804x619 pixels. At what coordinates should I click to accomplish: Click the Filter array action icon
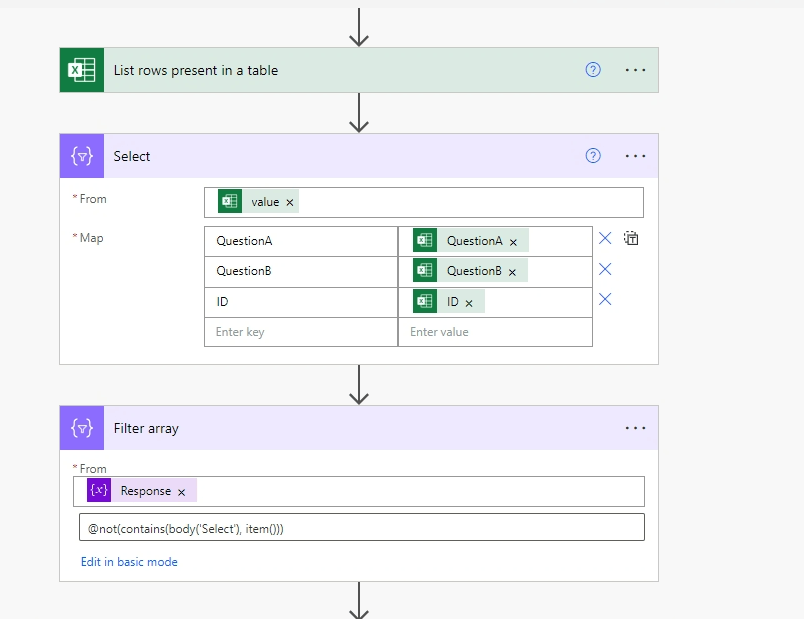pyautogui.click(x=82, y=428)
